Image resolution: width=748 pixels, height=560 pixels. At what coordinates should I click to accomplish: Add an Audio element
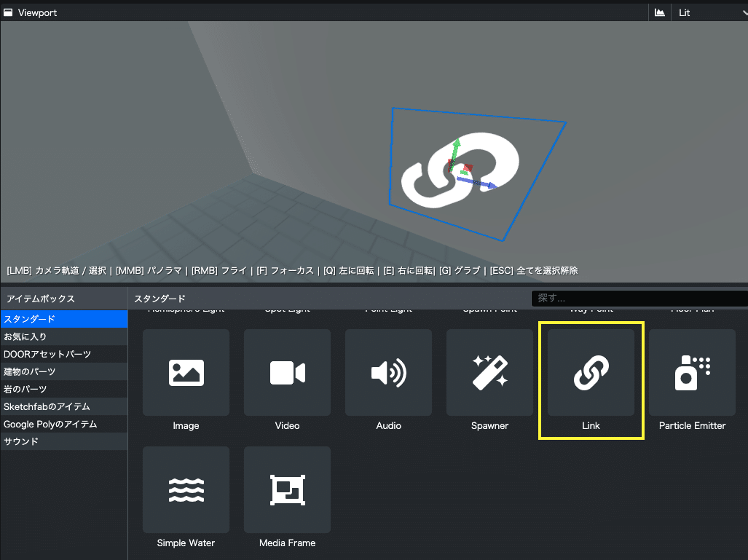(388, 373)
